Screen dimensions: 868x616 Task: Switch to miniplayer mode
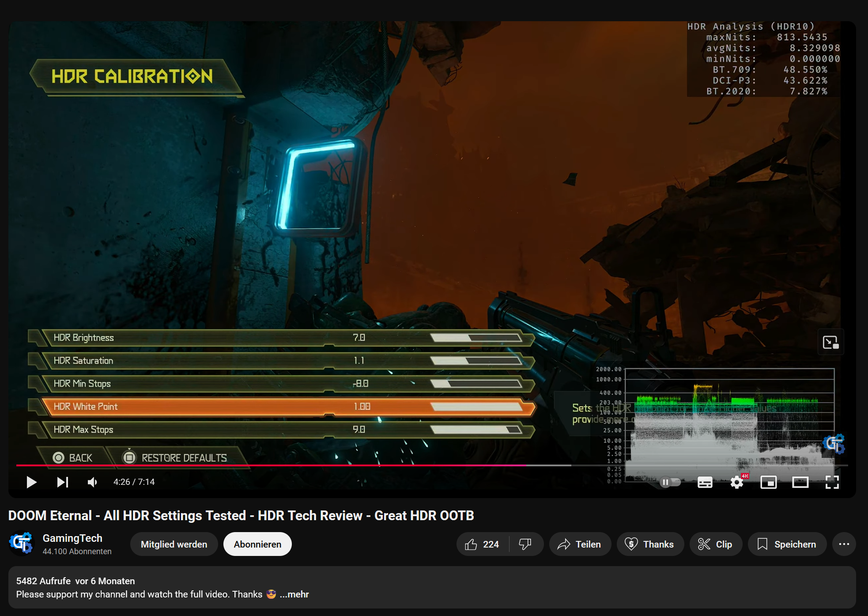tap(768, 482)
